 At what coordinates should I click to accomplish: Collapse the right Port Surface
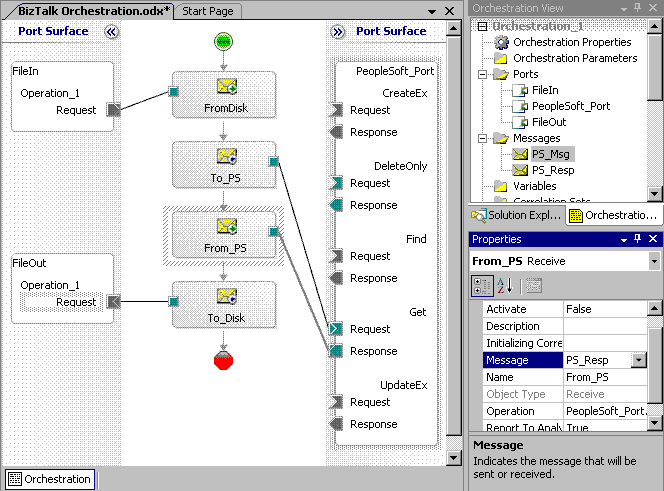coord(338,32)
